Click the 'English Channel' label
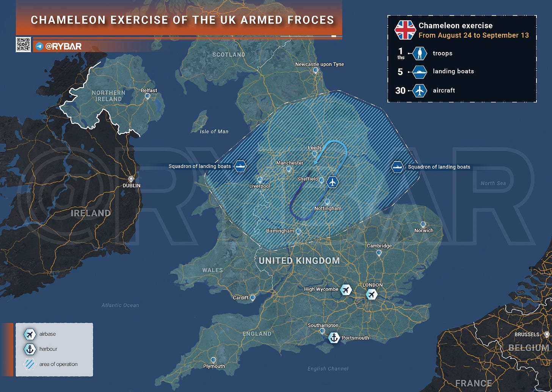The image size is (552, 392). click(328, 368)
